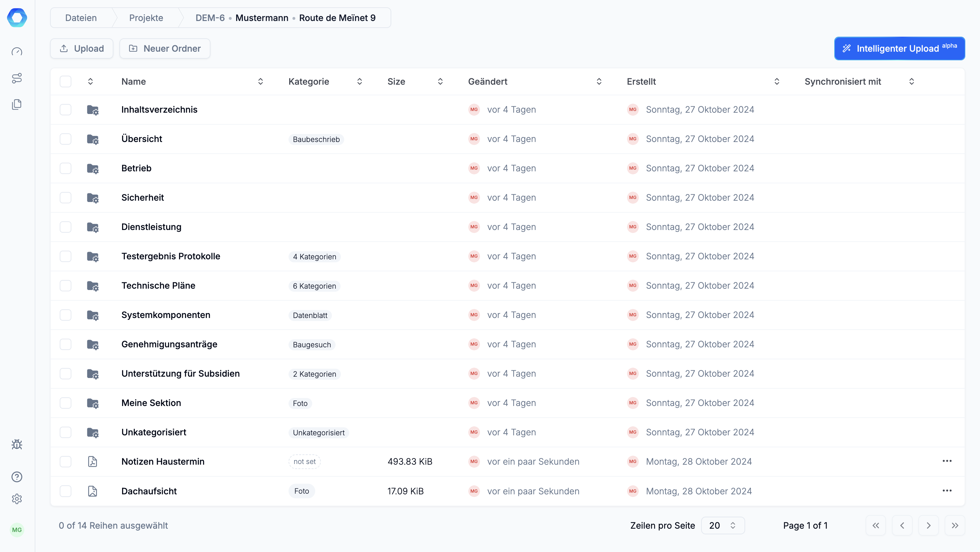Click the image file icon of Dachaufsicht

tap(92, 491)
